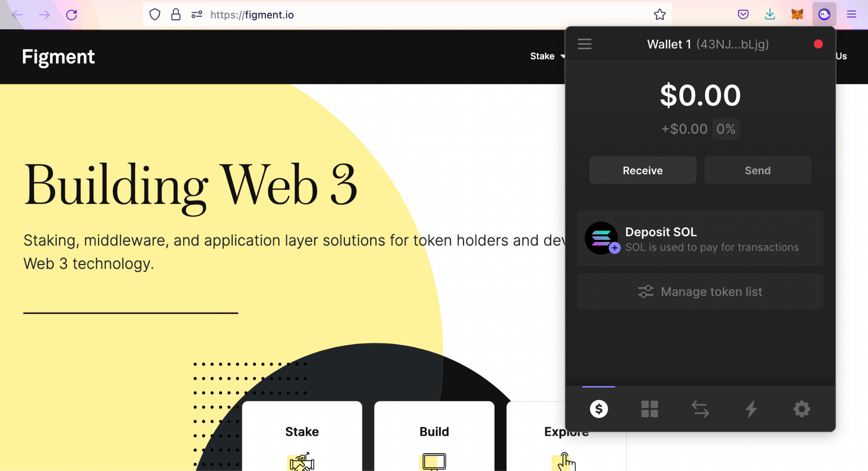Select the Figment logo home link
The image size is (868, 471).
tap(58, 57)
